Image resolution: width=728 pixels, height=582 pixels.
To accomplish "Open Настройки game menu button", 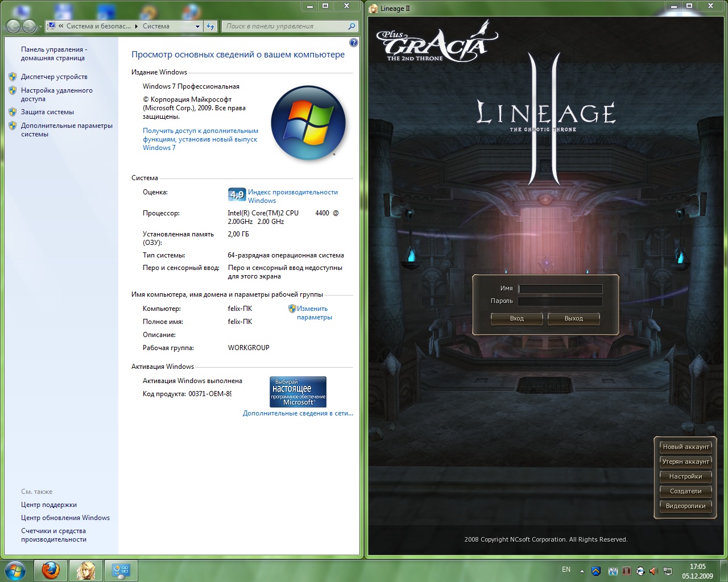I will tap(685, 476).
